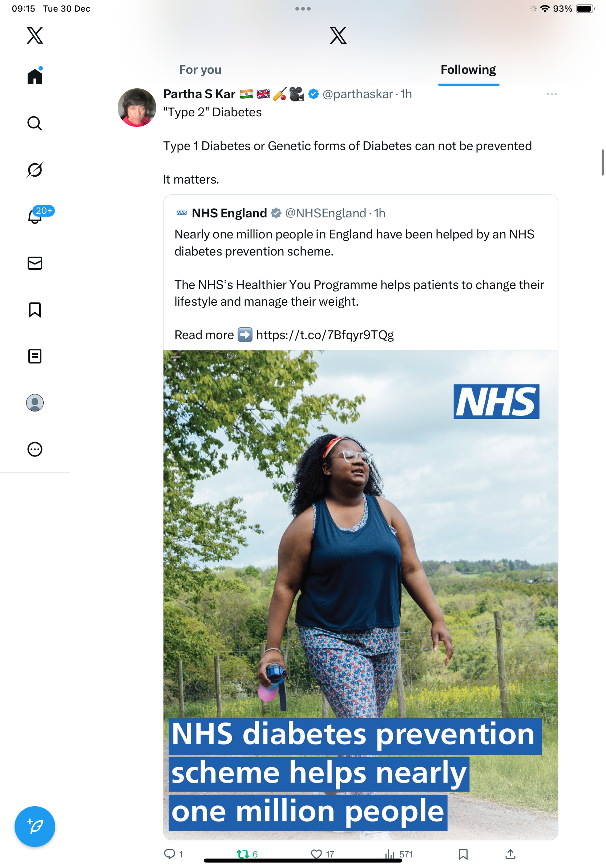Select the Following tab
Screen dimensions: 606x868
468,70
